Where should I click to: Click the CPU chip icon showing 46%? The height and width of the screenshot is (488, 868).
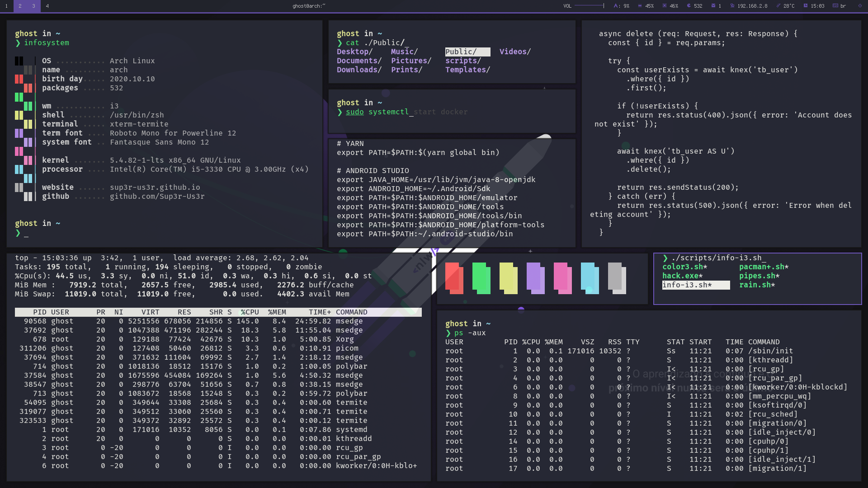[665, 6]
